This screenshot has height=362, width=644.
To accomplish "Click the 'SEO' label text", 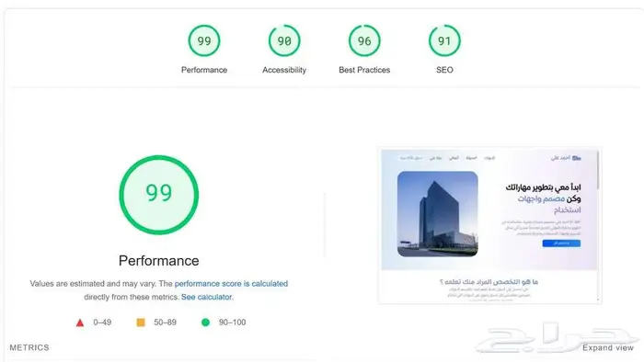I will coord(444,70).
